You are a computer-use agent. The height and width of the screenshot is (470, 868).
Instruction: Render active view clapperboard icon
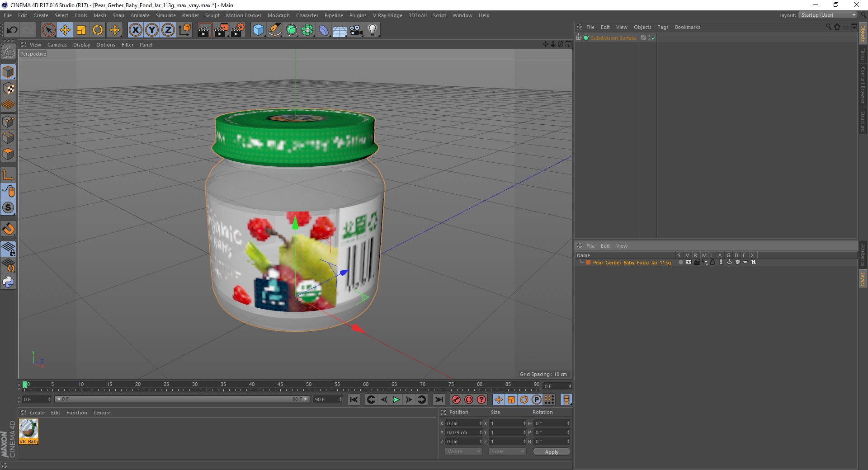tap(204, 30)
